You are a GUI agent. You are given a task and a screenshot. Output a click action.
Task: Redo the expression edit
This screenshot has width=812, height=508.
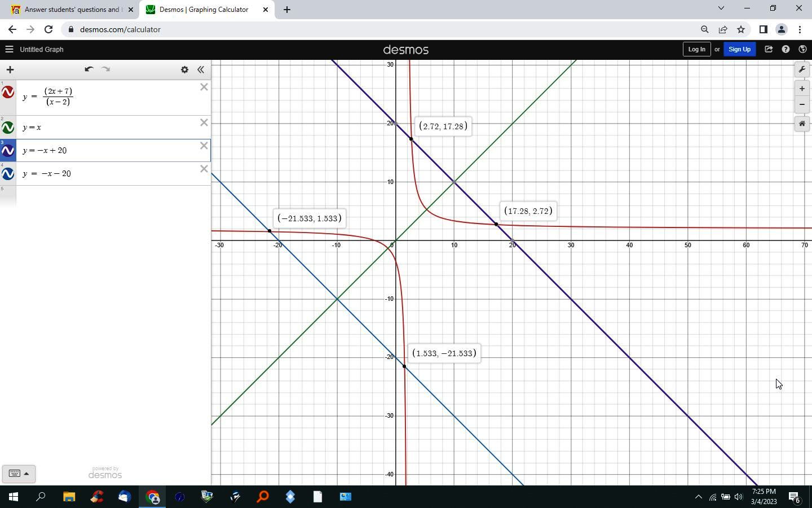pyautogui.click(x=105, y=69)
